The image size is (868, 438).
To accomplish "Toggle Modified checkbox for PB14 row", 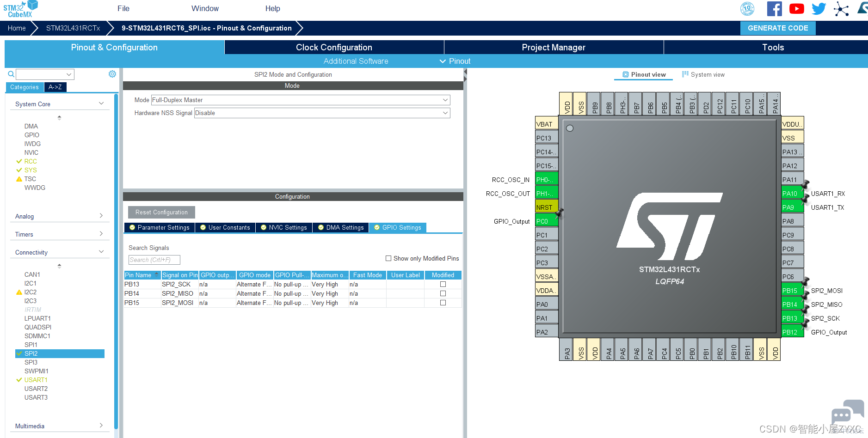I will pyautogui.click(x=443, y=294).
